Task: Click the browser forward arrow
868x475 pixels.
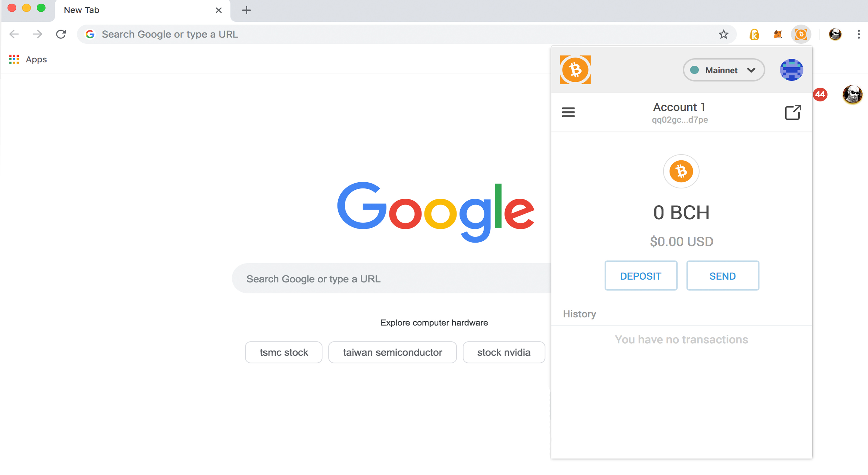Action: pos(37,34)
